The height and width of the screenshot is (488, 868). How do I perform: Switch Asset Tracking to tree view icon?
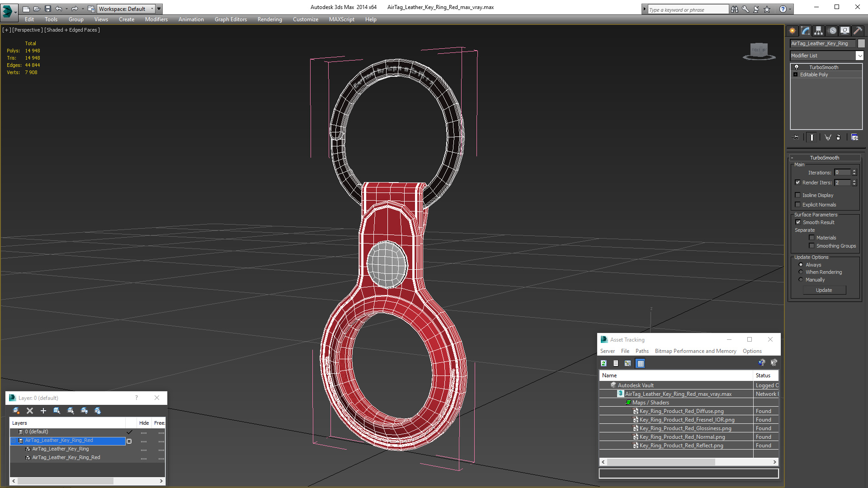pyautogui.click(x=628, y=363)
